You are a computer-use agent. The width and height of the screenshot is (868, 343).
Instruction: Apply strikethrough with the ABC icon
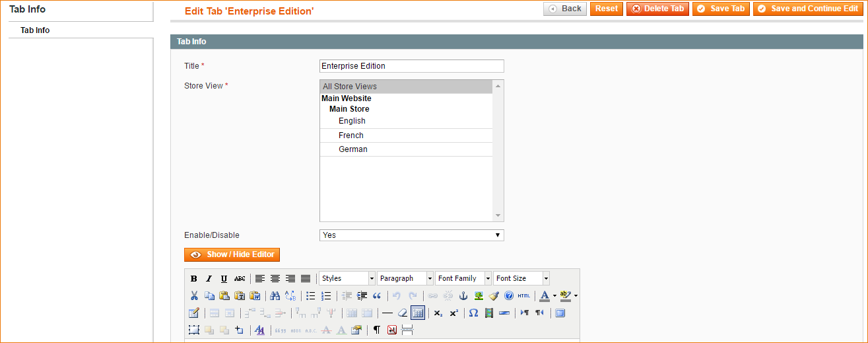[240, 279]
